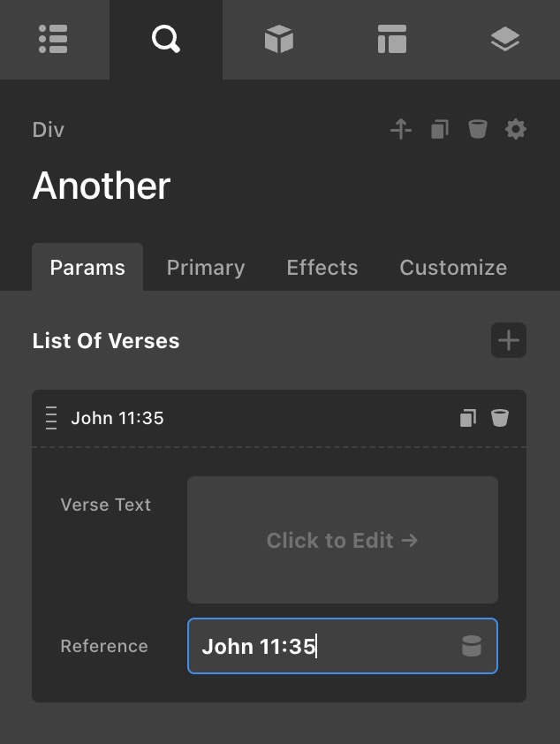Collapse the John 11:35 item header
The height and width of the screenshot is (744, 560).
[265, 418]
